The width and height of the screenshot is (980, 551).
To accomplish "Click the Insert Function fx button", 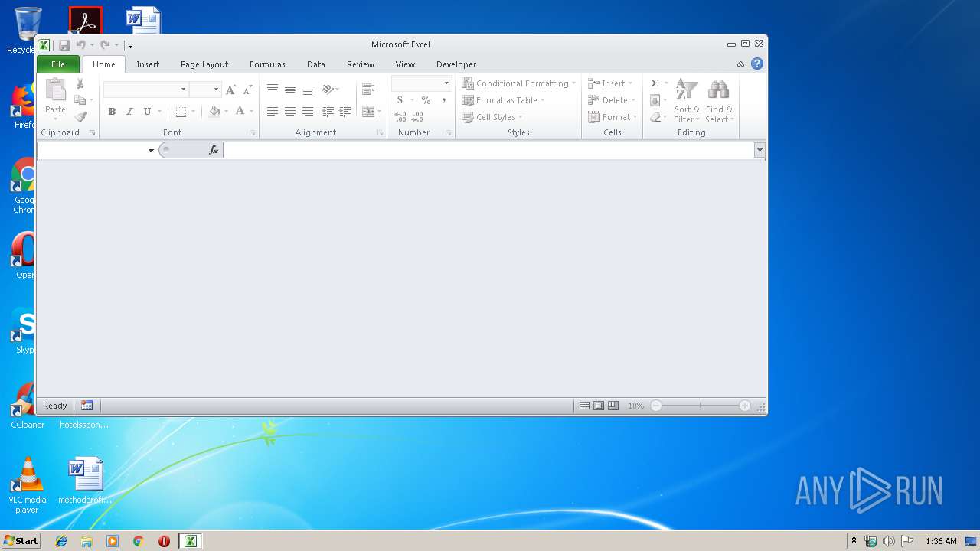I will [x=214, y=150].
